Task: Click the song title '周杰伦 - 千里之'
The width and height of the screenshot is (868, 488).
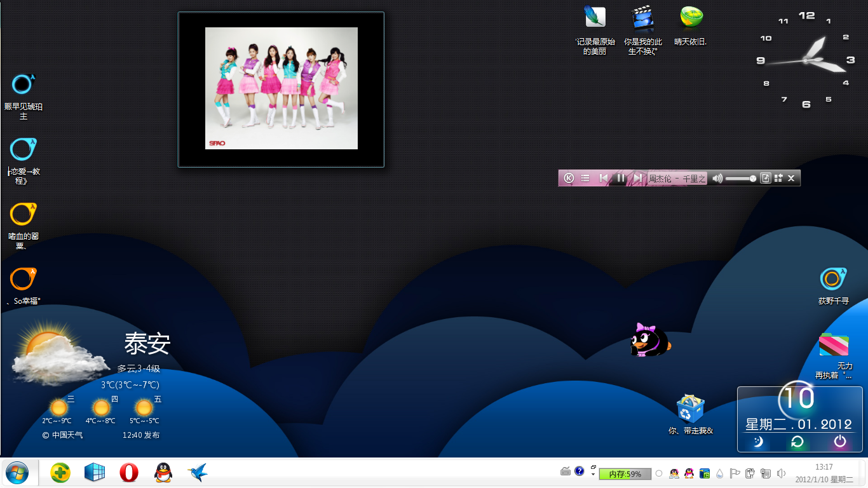Action: point(677,179)
